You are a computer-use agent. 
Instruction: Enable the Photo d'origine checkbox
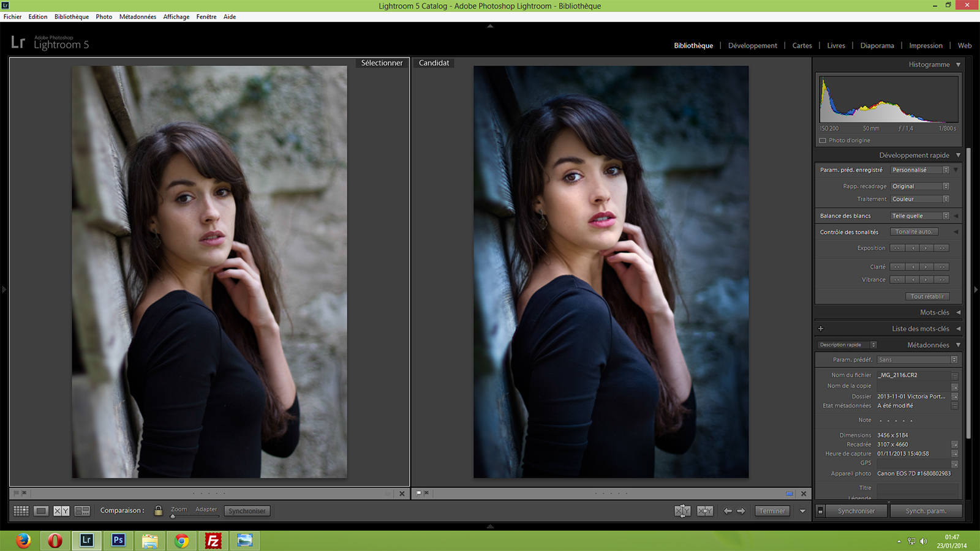823,140
